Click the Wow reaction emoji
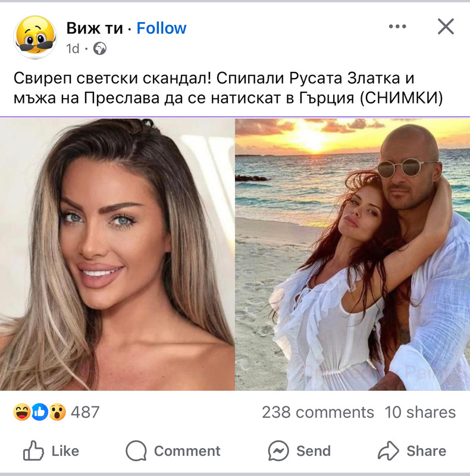470x476 pixels. click(x=57, y=412)
